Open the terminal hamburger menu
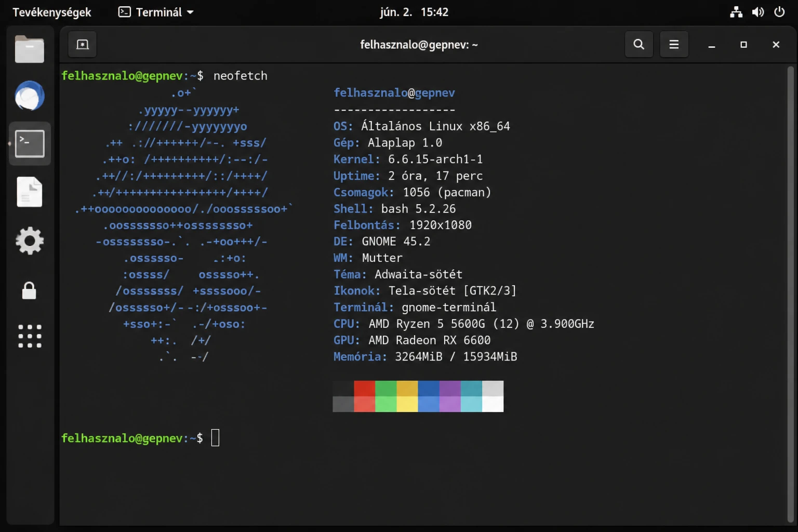 [x=674, y=45]
